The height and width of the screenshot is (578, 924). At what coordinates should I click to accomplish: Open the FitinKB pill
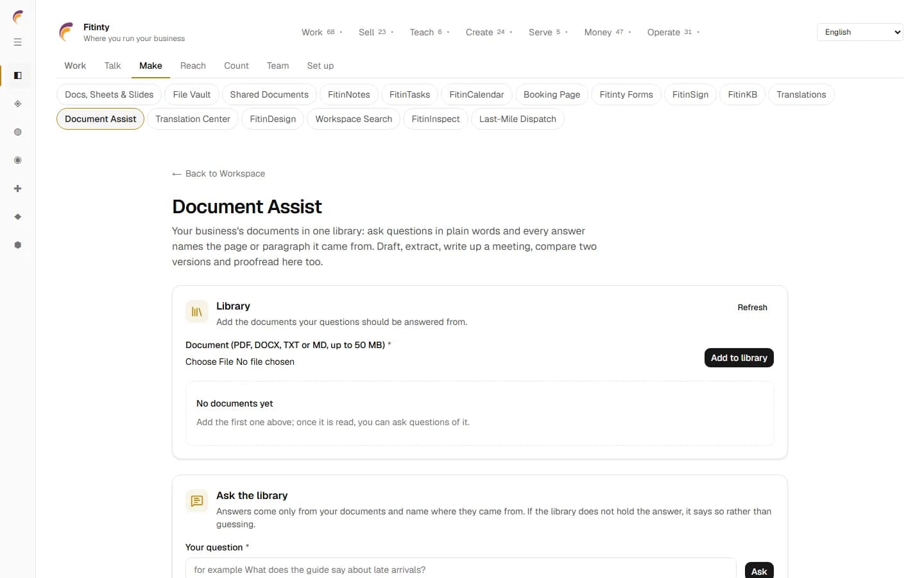pyautogui.click(x=742, y=94)
